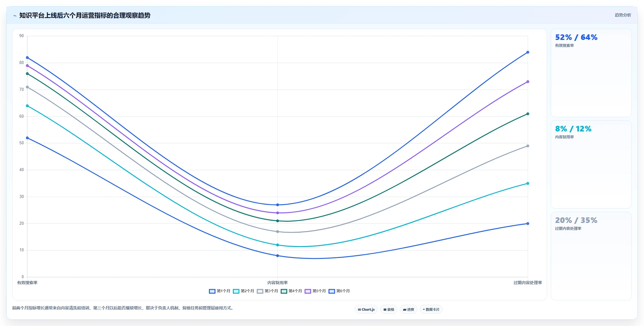Pick the blue 27 point on 内容复用率

point(278,205)
